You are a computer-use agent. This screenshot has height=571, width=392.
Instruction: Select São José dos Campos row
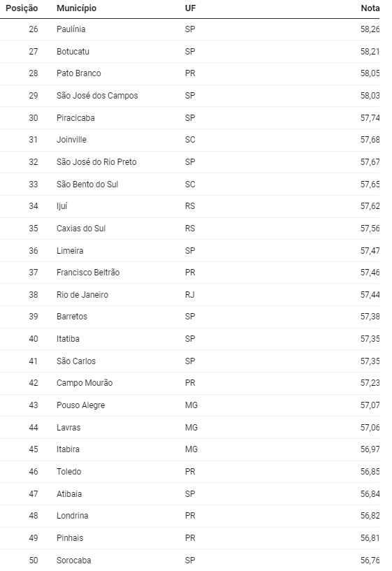189,96
